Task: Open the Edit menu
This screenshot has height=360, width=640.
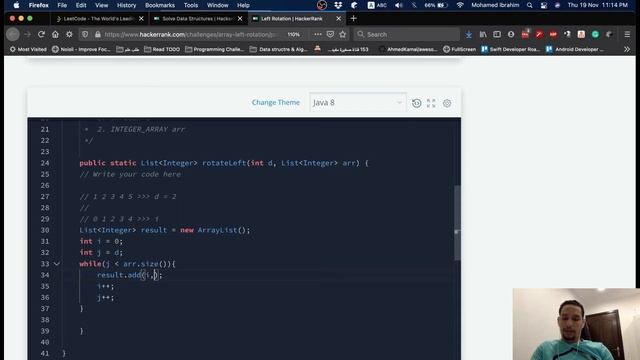Action: click(x=81, y=5)
